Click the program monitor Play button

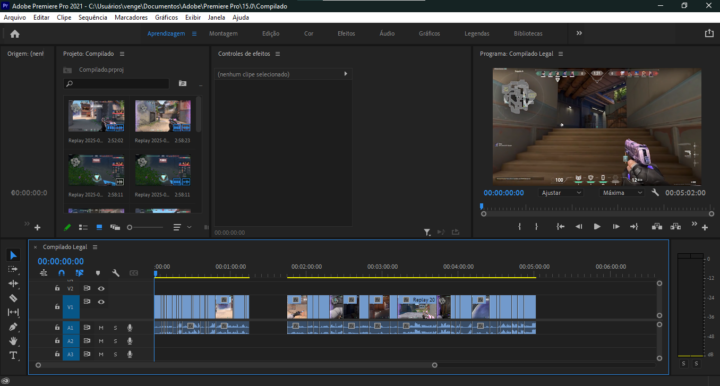click(596, 226)
